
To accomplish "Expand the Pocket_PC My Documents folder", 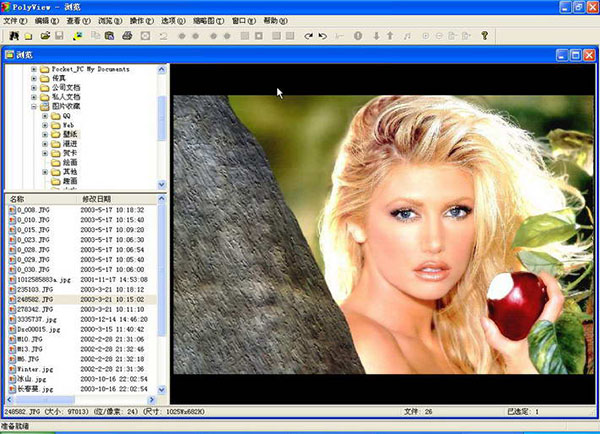I will (34, 69).
